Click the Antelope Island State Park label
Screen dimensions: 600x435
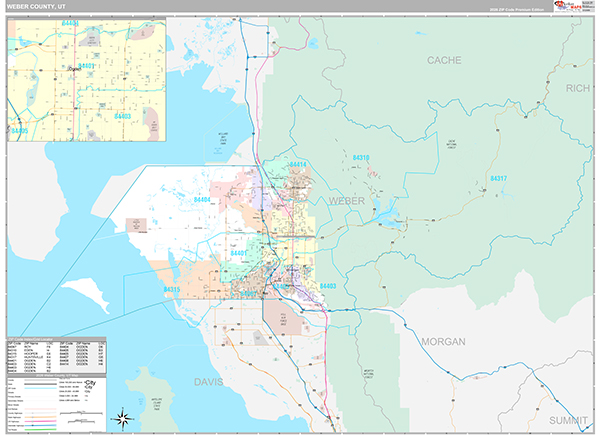(x=157, y=404)
